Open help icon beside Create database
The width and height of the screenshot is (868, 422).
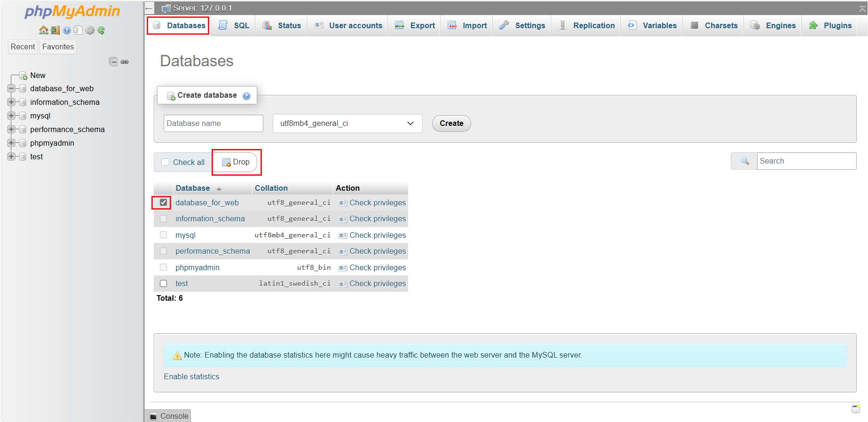point(246,96)
